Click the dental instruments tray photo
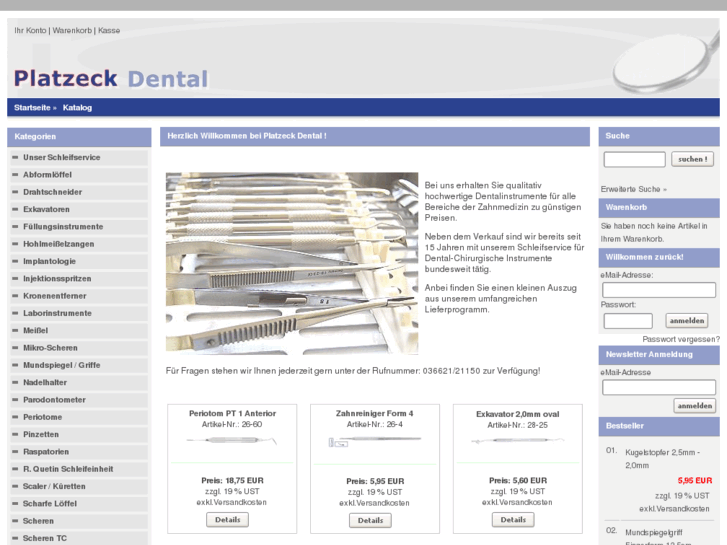727x545 pixels. 292,264
